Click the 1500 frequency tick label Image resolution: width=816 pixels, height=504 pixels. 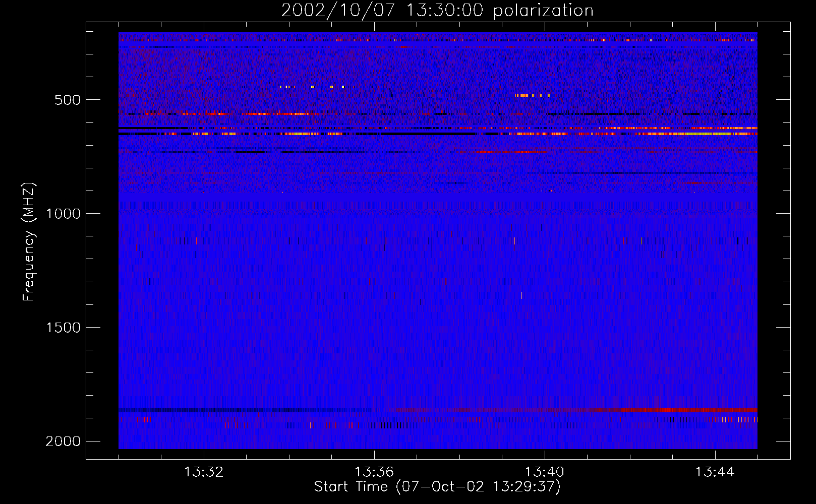coord(63,328)
